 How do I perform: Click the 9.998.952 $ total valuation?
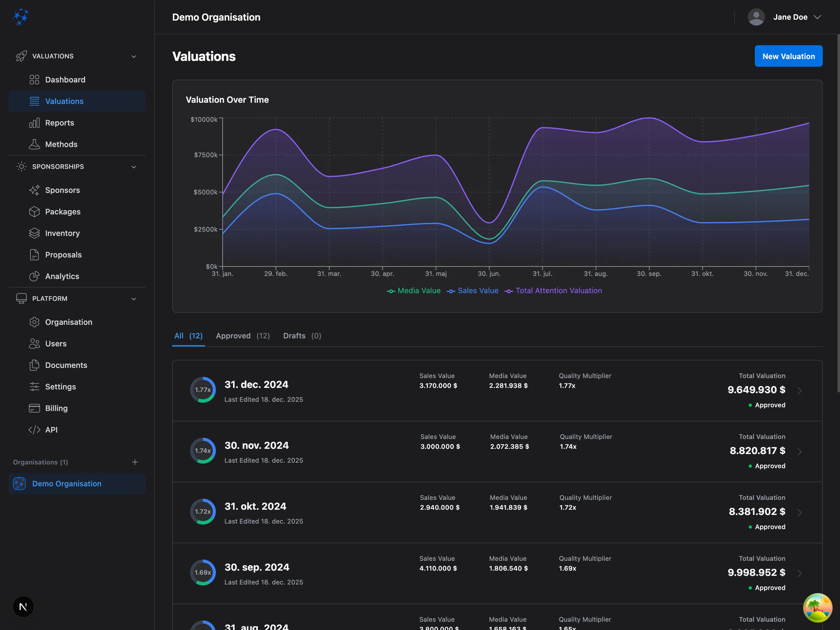pyautogui.click(x=756, y=572)
